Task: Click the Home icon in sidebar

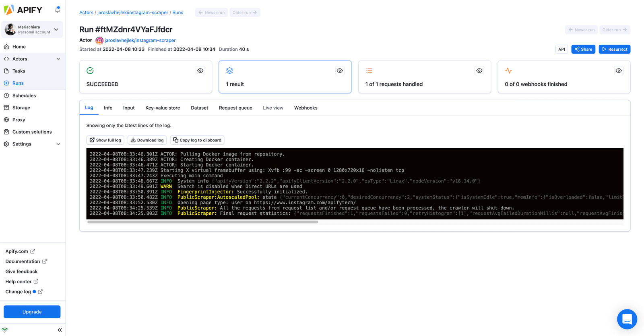Action: pos(6,47)
